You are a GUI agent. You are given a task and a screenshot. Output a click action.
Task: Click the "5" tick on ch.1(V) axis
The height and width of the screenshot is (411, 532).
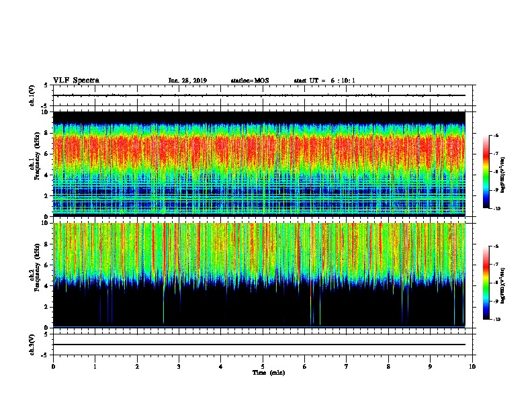[46, 85]
